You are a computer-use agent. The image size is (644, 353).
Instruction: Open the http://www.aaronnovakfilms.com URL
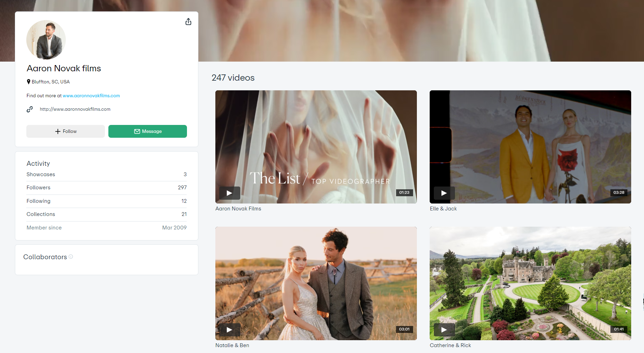75,109
